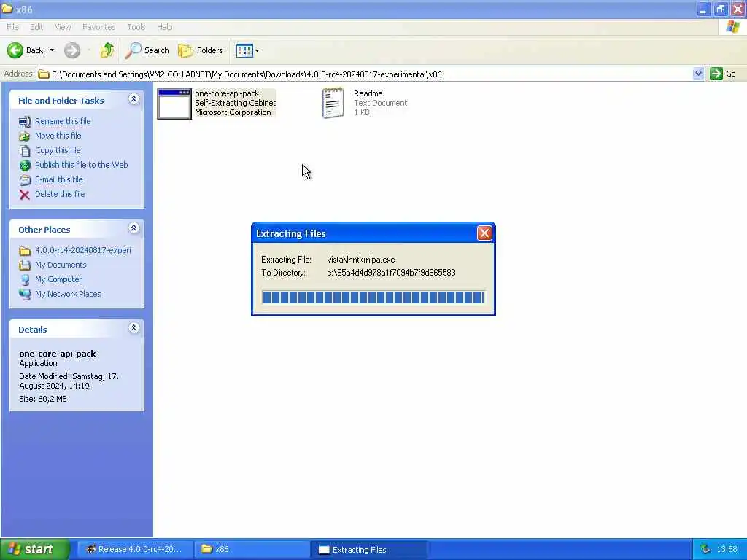
Task: Close the Extracting Files dialog
Action: pyautogui.click(x=484, y=233)
